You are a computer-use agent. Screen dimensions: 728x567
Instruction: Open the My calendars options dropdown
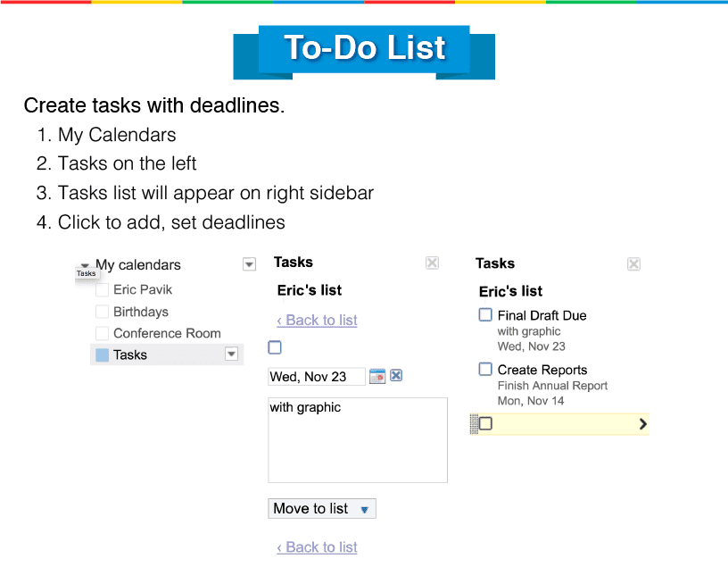(250, 264)
